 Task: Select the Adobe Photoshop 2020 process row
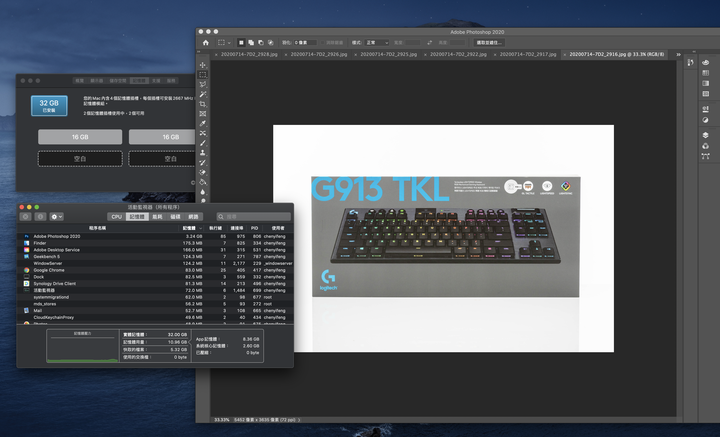pyautogui.click(x=155, y=236)
